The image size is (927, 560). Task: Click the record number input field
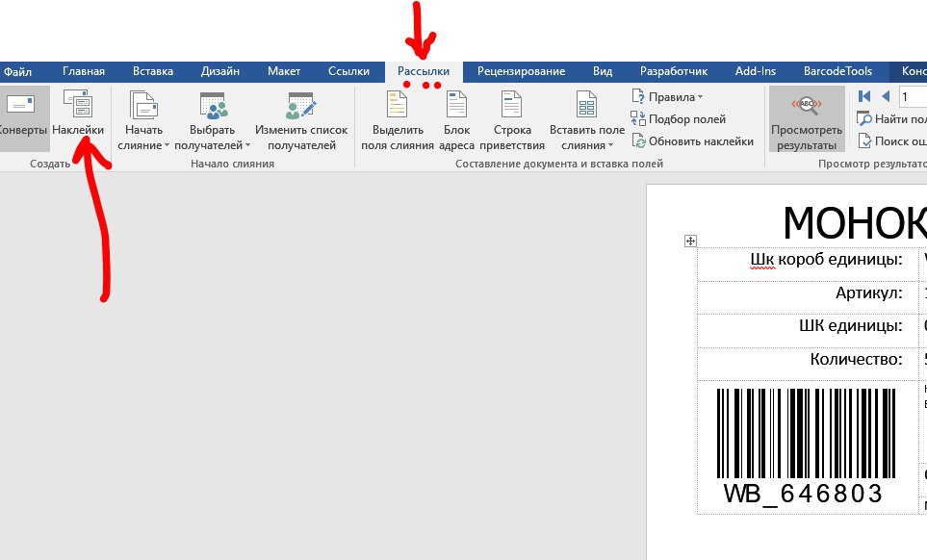(x=913, y=97)
